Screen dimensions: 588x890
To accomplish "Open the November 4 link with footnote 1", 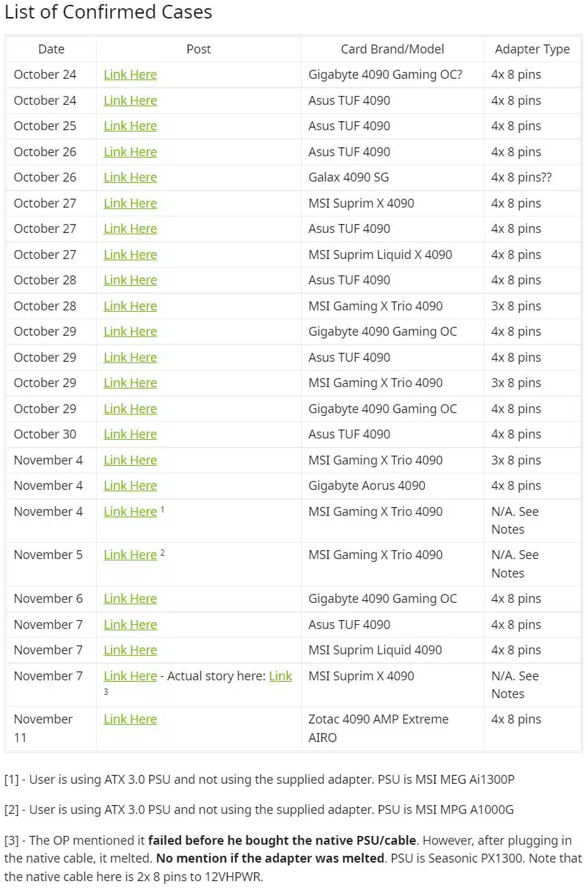I will pyautogui.click(x=130, y=512).
